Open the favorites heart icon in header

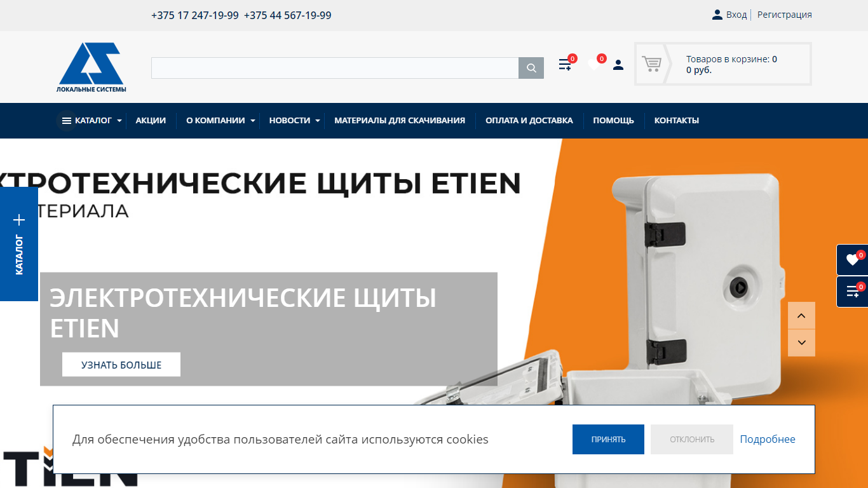coord(594,64)
